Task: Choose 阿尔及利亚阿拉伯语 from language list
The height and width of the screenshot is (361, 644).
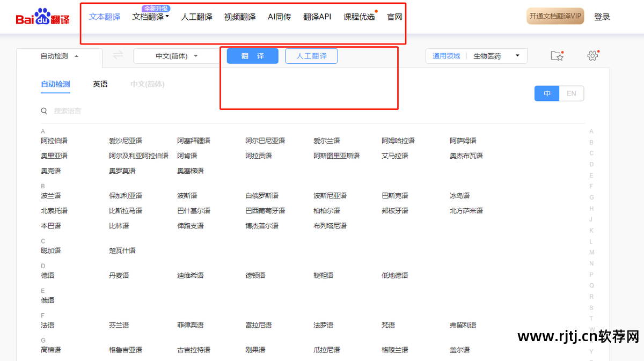Action: [138, 156]
